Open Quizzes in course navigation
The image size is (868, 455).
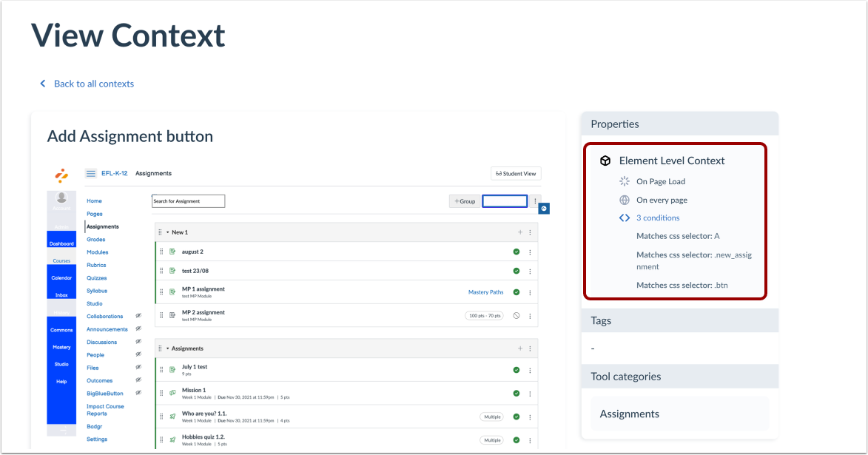[97, 278]
